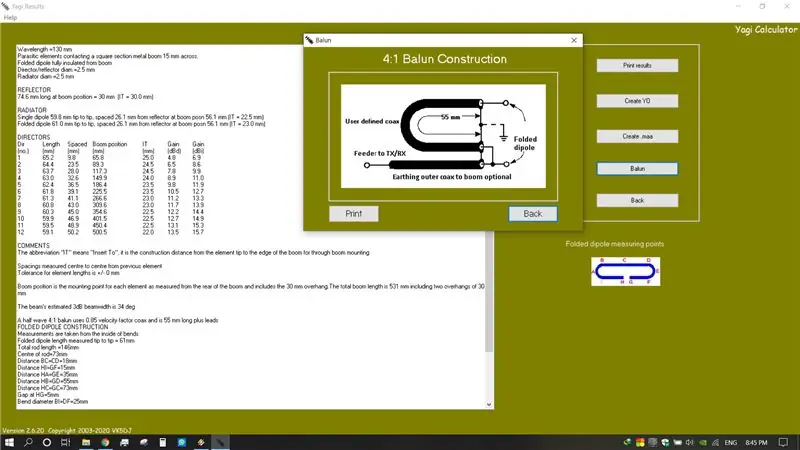Click the colorful four-square tray icon

(640, 442)
